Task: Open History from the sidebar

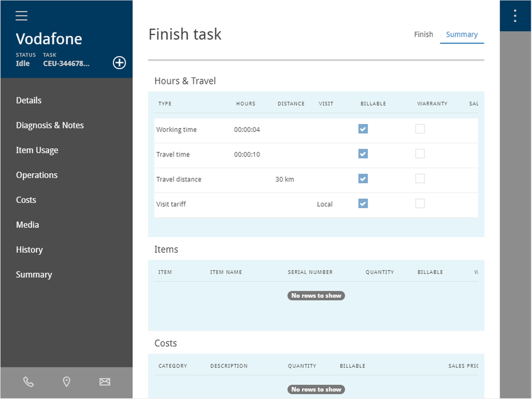Action: coord(29,250)
